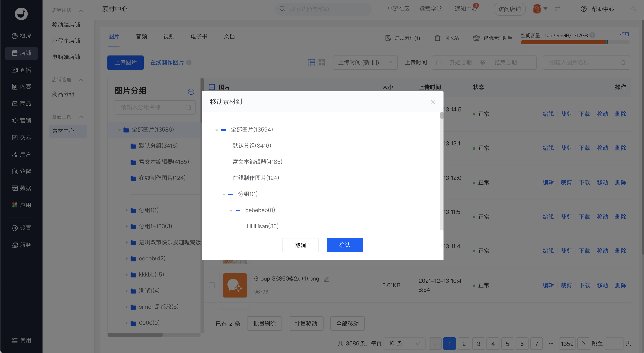Switch to the 文档 tab
Viewport: 644px width, 353px height.
tap(229, 36)
